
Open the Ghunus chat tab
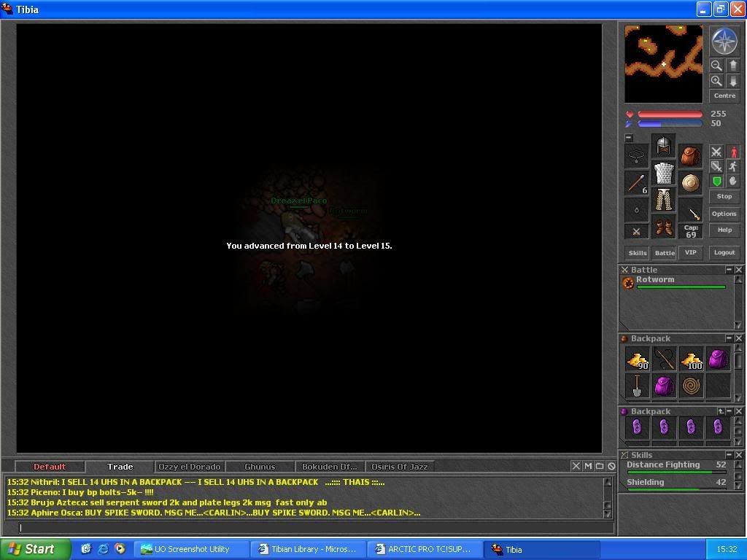260,467
